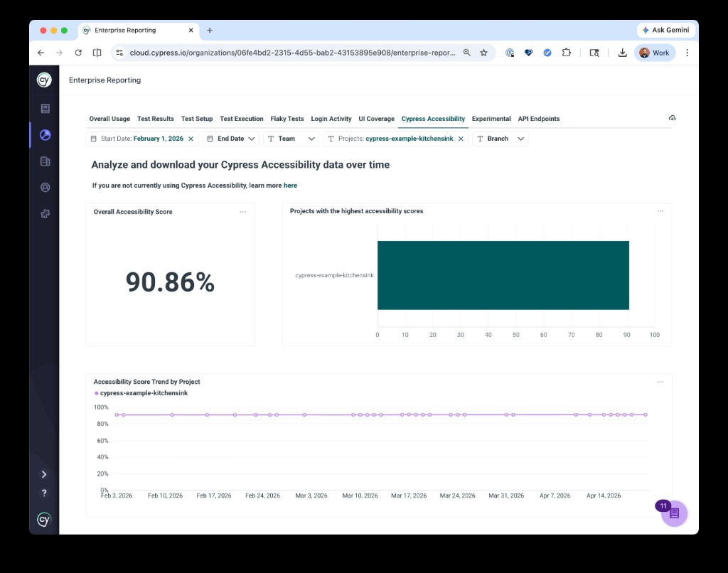The image size is (728, 573).
Task: Switch to the Test Results tab
Action: coord(156,119)
